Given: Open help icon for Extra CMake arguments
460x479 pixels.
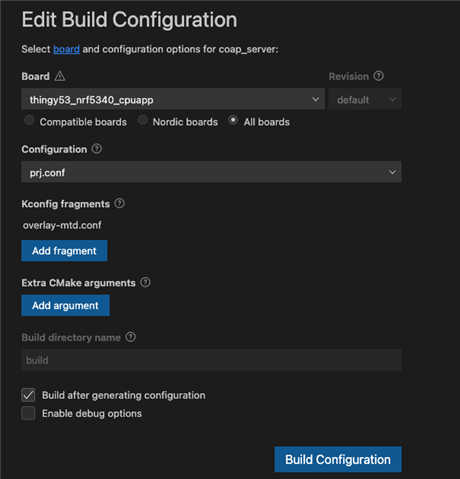Looking at the screenshot, I should tap(145, 282).
